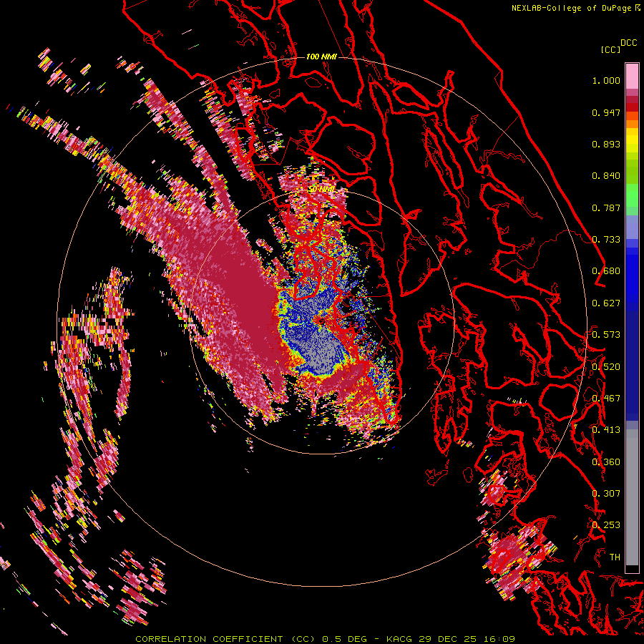Pick the light pink band atop color bar
The height and width of the screenshot is (644, 644).
(x=632, y=76)
